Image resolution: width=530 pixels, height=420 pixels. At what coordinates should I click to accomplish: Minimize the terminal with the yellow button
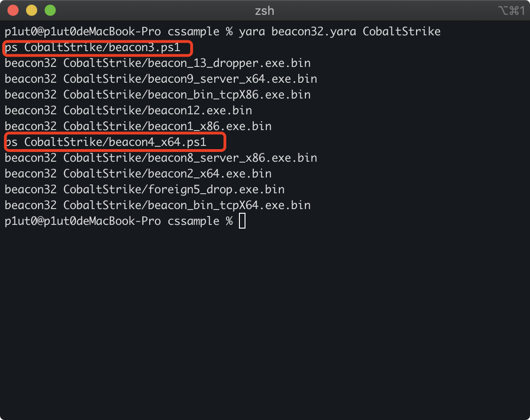coord(32,11)
